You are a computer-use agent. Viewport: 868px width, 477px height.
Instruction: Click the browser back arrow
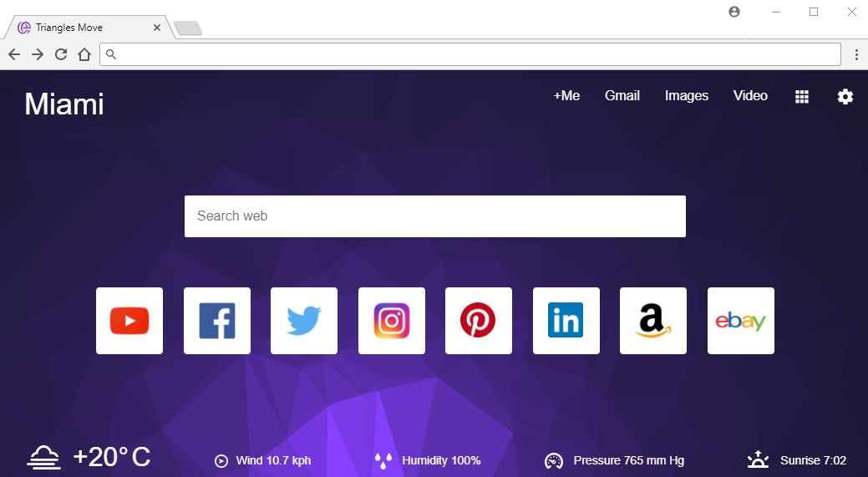pos(14,54)
